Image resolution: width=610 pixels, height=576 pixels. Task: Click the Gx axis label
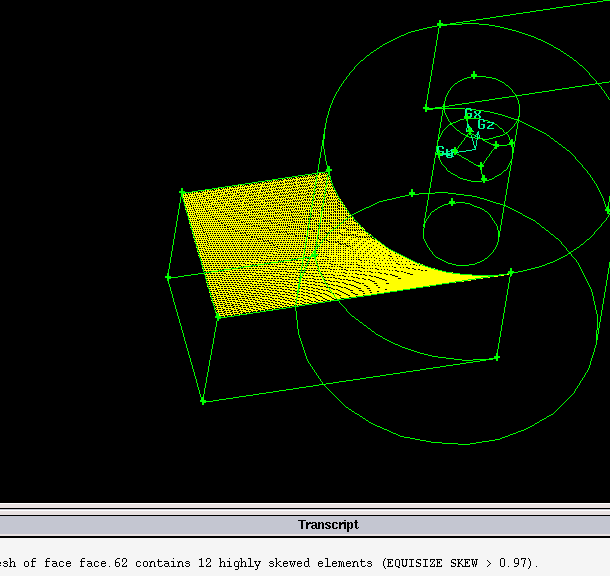point(473,114)
